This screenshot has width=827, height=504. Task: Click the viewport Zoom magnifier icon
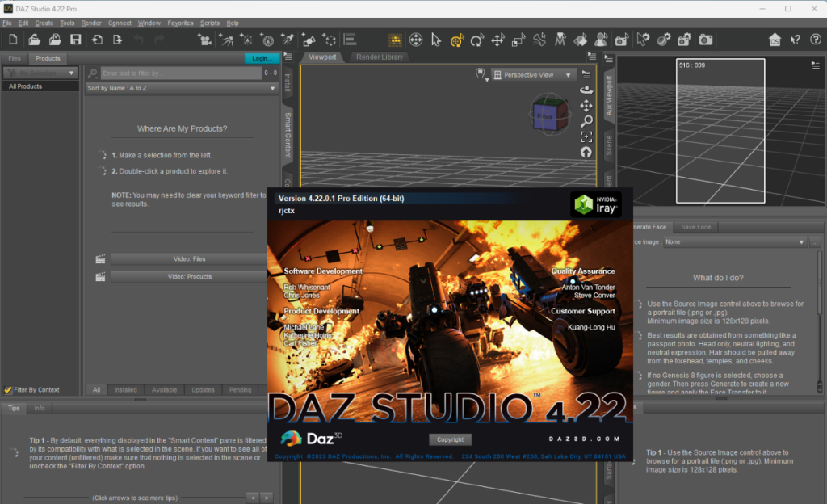point(586,121)
